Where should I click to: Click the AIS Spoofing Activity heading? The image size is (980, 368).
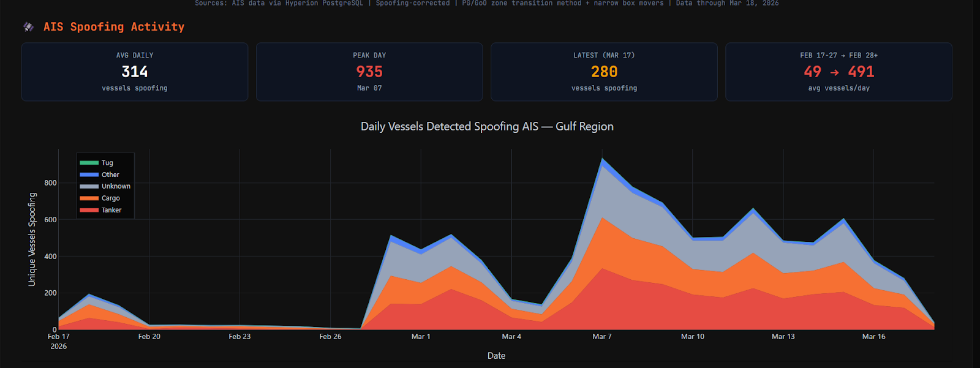point(114,27)
